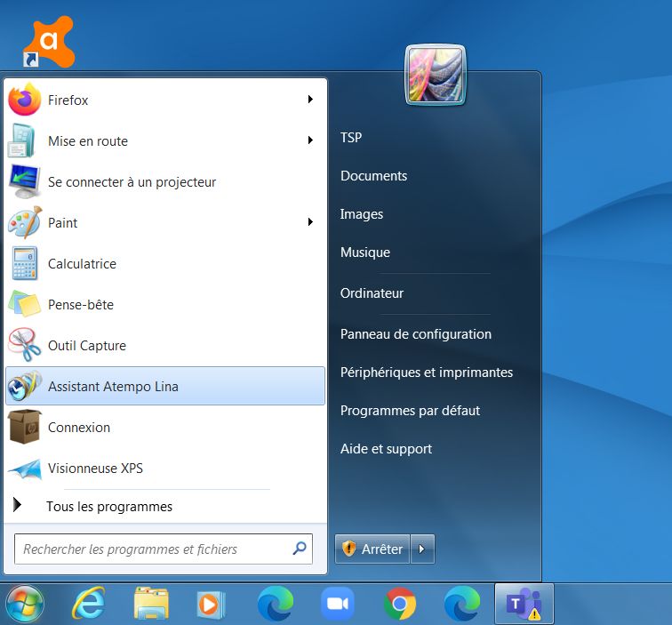The width and height of the screenshot is (672, 625).
Task: Open Microsoft Edge left of Zoom
Action: click(x=276, y=604)
